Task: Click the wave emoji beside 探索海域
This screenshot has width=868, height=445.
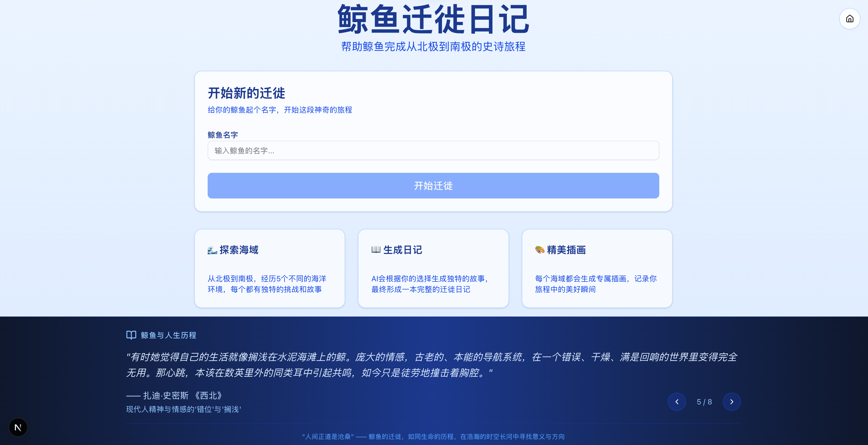Action: pyautogui.click(x=212, y=250)
